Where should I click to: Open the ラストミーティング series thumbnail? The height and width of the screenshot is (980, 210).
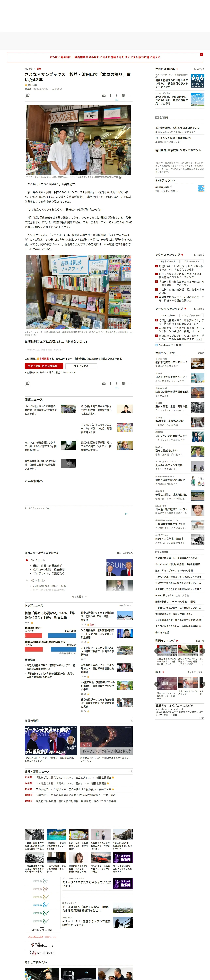point(197,81)
